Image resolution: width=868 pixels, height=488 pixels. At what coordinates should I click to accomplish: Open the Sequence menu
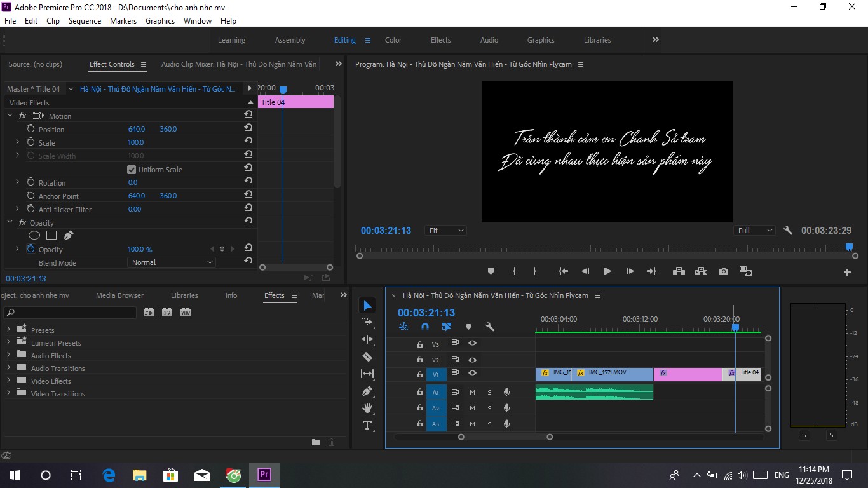(x=85, y=21)
